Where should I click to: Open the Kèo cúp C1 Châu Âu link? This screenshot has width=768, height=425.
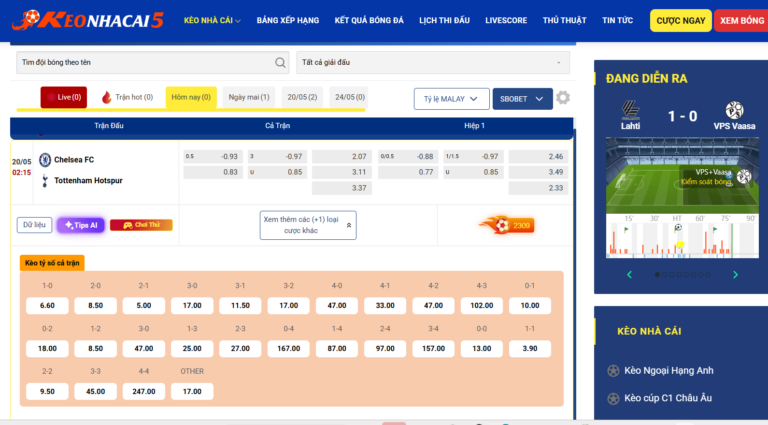pyautogui.click(x=668, y=398)
